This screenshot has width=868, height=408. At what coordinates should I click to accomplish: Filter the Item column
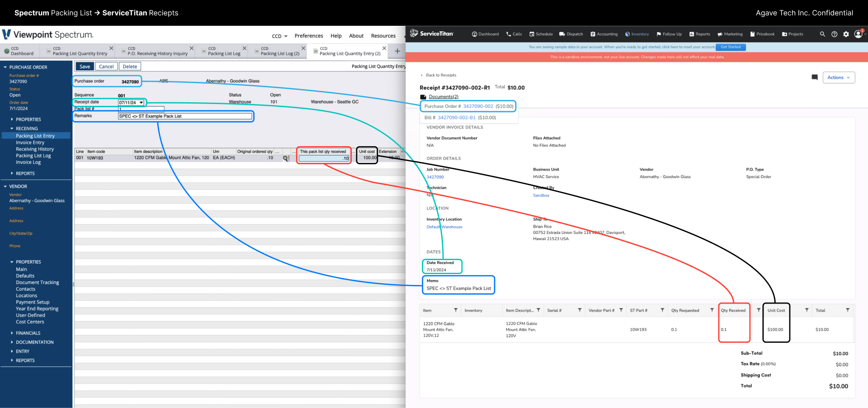pyautogui.click(x=456, y=310)
